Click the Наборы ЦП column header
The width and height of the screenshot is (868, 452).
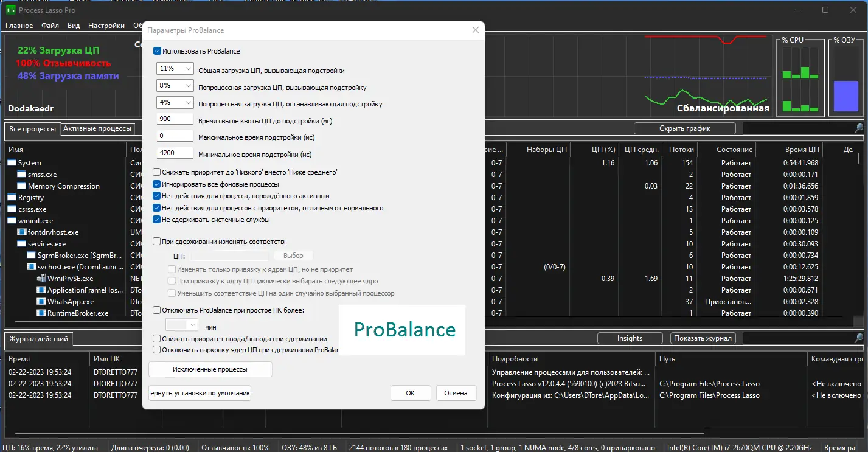pyautogui.click(x=546, y=150)
